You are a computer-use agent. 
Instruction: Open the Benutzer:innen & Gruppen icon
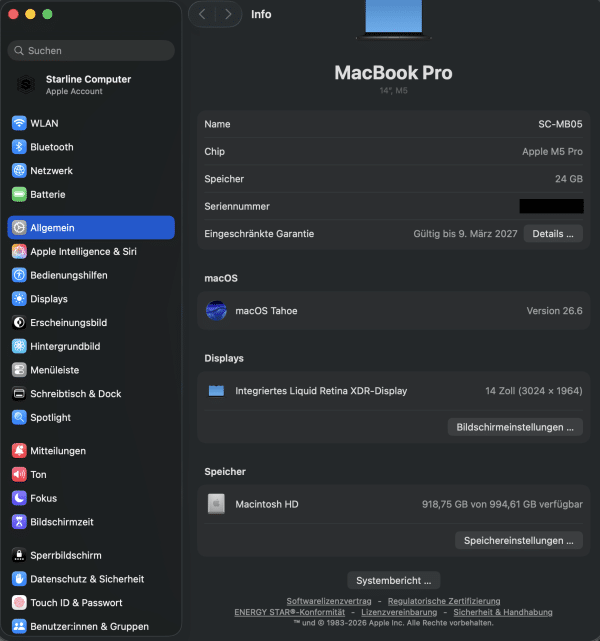click(19, 627)
